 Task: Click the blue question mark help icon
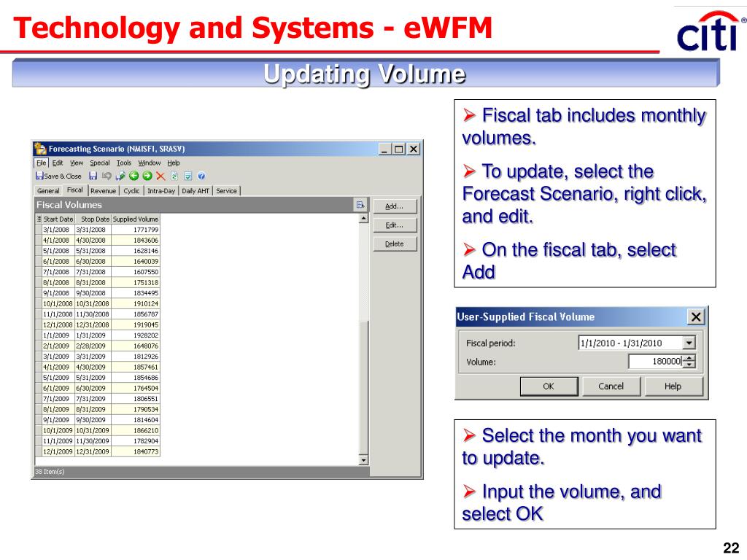(201, 176)
